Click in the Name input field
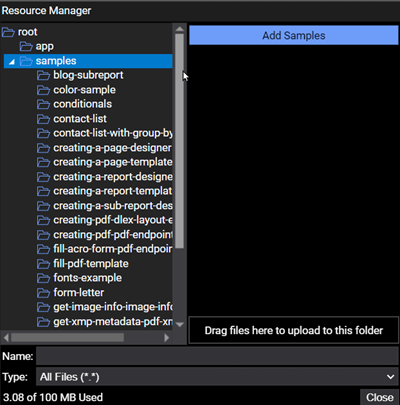400x405 pixels. (x=217, y=356)
